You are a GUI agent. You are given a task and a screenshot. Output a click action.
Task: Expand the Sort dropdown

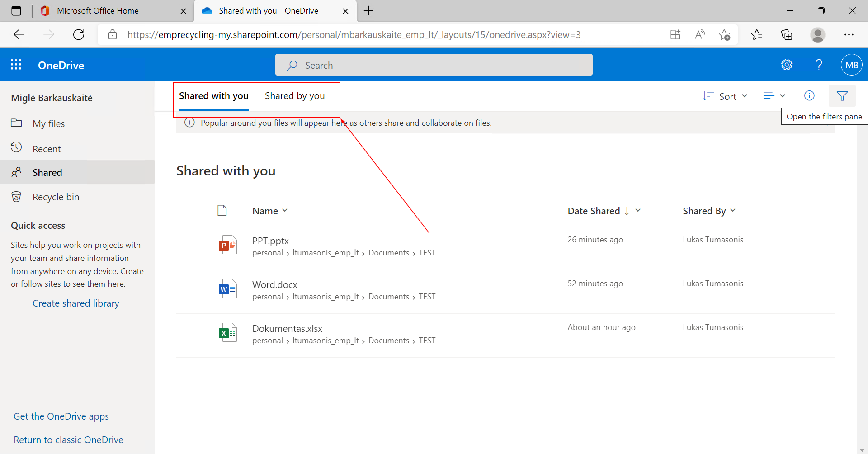coord(725,96)
